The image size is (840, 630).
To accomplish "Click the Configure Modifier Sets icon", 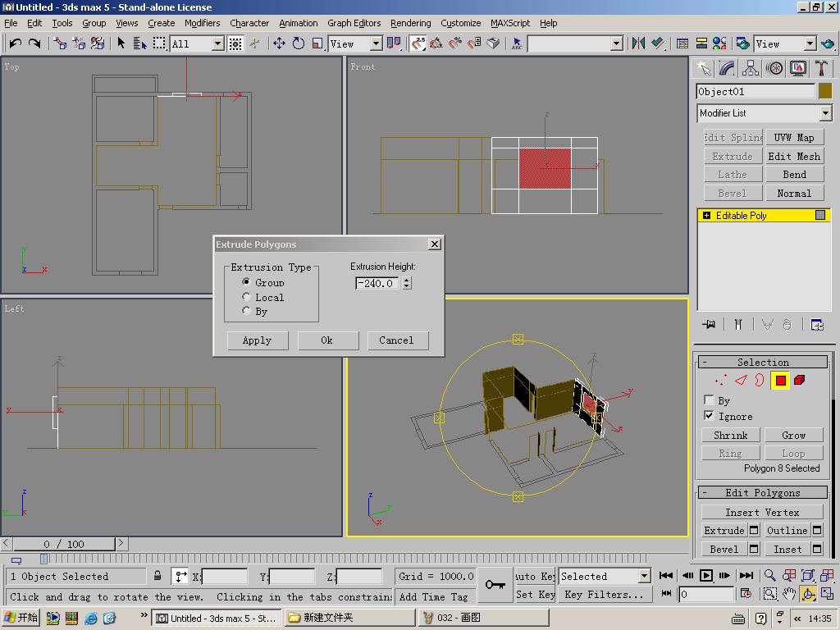I will [817, 324].
